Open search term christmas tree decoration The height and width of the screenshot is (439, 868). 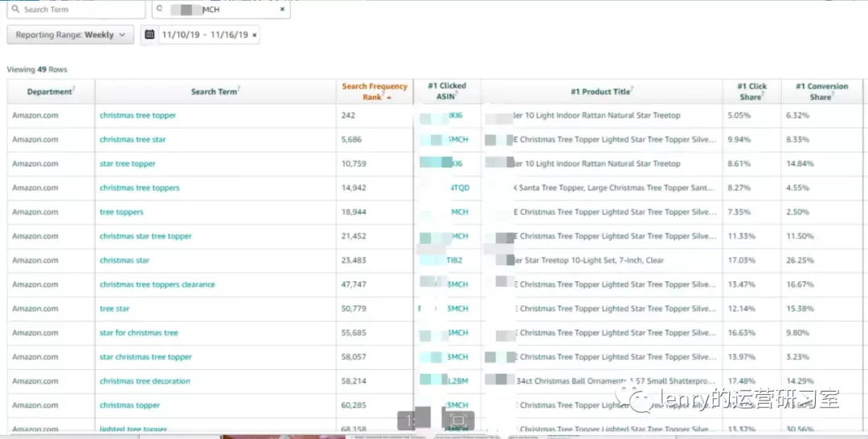point(145,381)
